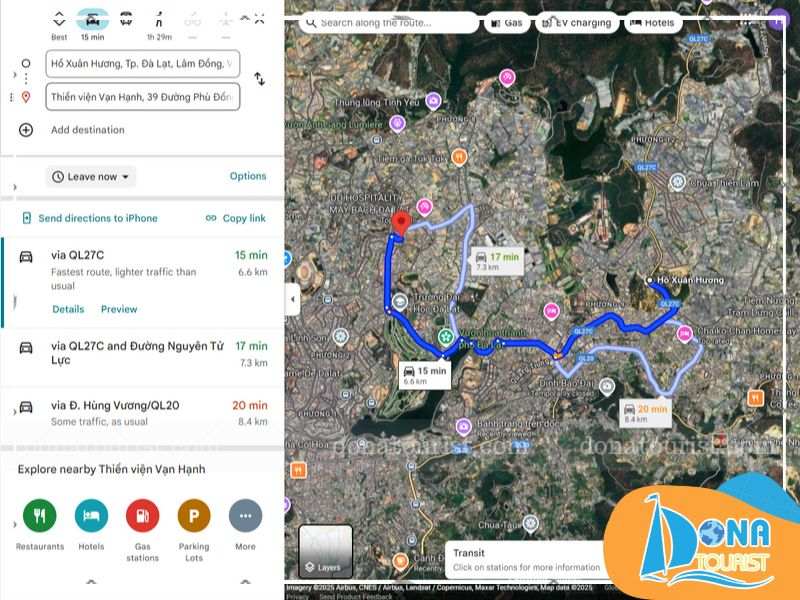Click the 15 min route label on map
The height and width of the screenshot is (600, 800).
click(x=424, y=375)
